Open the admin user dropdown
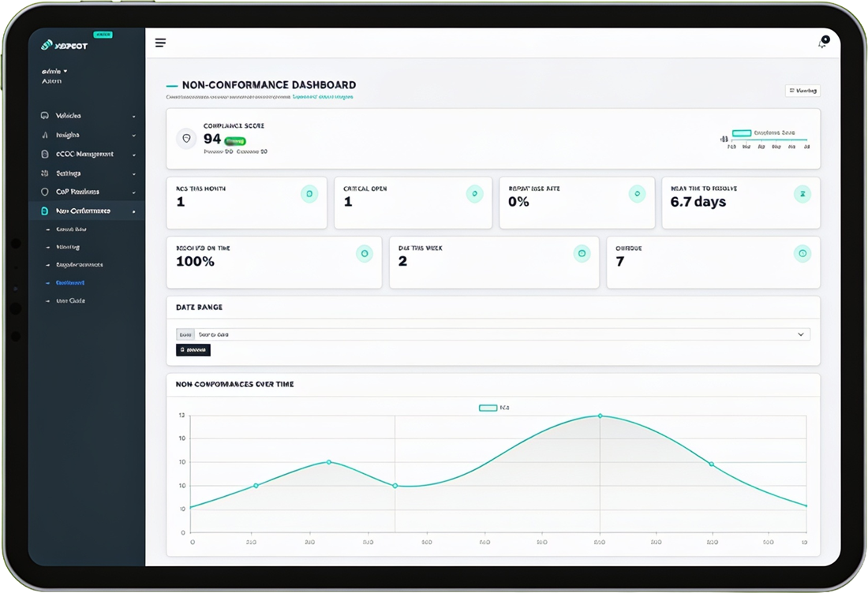868x593 pixels. coord(54,71)
